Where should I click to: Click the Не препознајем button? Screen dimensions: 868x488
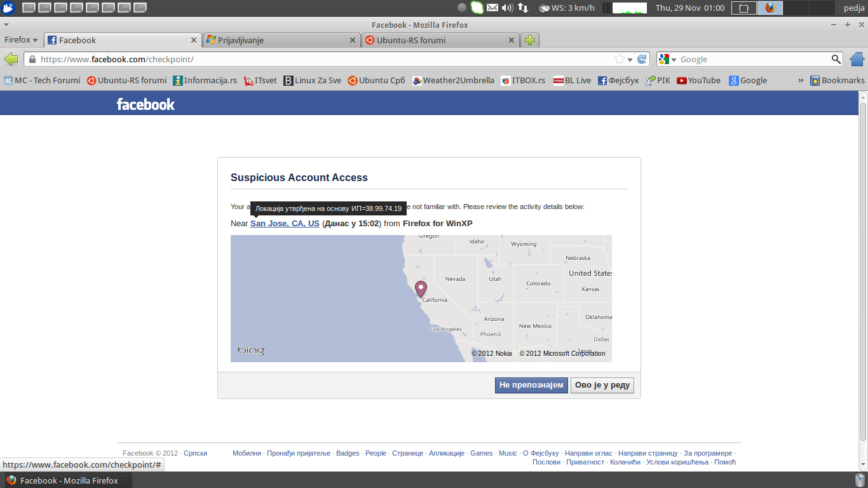pos(531,385)
